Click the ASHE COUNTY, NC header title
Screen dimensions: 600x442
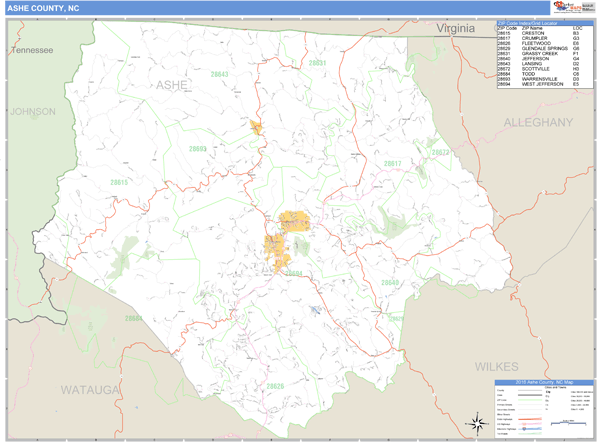pyautogui.click(x=46, y=7)
